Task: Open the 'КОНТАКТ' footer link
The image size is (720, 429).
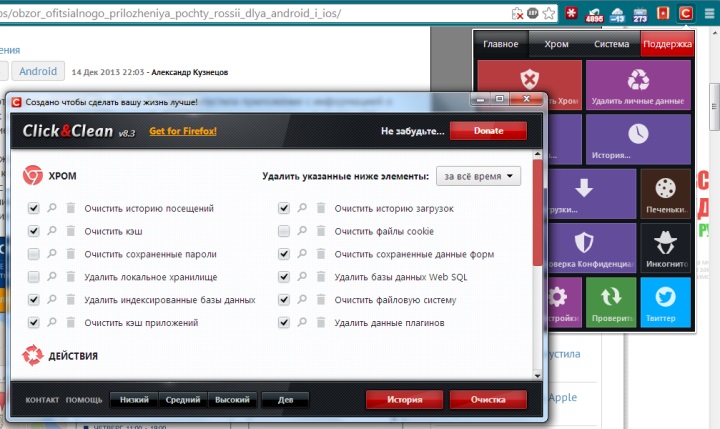Action: click(42, 400)
